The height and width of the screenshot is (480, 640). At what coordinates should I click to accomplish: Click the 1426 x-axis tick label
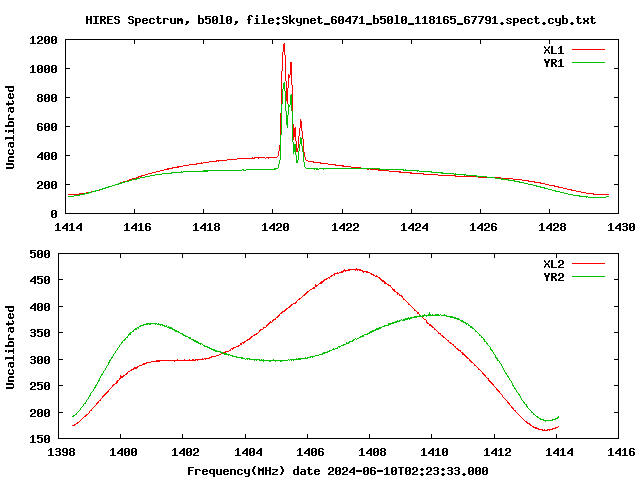483,227
